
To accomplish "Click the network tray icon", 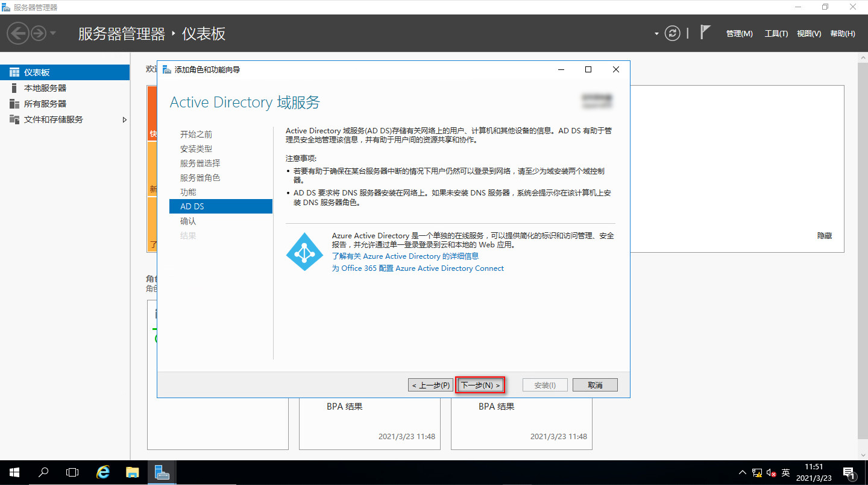I will (756, 473).
